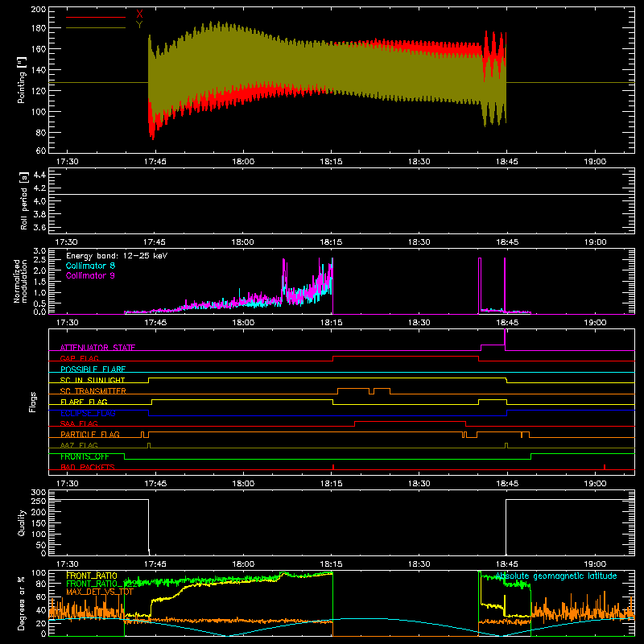644x644 pixels.
Task: Click the 'Degrees or %' axis title
Action: (x=22, y=603)
